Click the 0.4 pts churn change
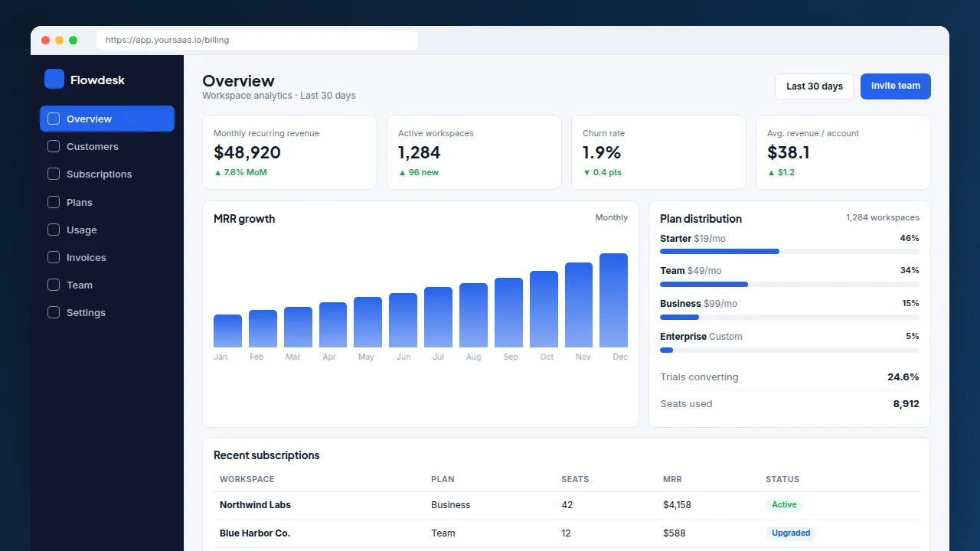This screenshot has width=980, height=551. [x=602, y=172]
